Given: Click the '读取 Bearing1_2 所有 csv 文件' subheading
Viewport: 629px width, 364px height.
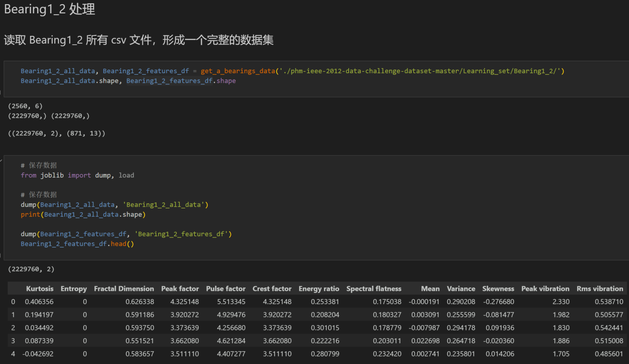Looking at the screenshot, I should coord(138,40).
